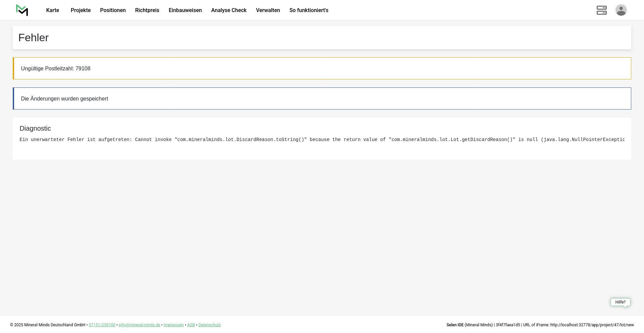Click the info@mineral-minds.de email link
This screenshot has height=333, width=644.
pos(139,325)
